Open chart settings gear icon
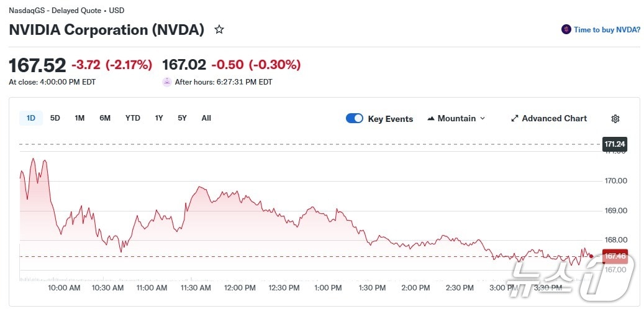 tap(615, 119)
